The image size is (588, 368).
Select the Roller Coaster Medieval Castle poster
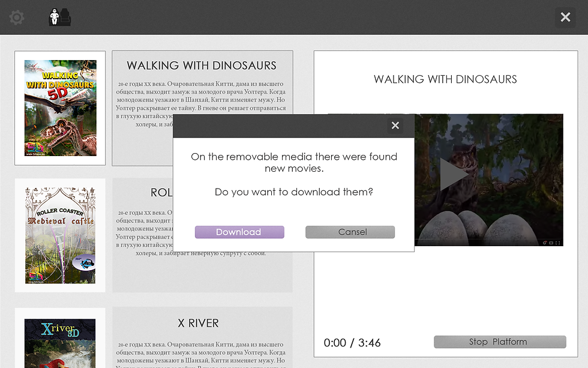pyautogui.click(x=60, y=235)
